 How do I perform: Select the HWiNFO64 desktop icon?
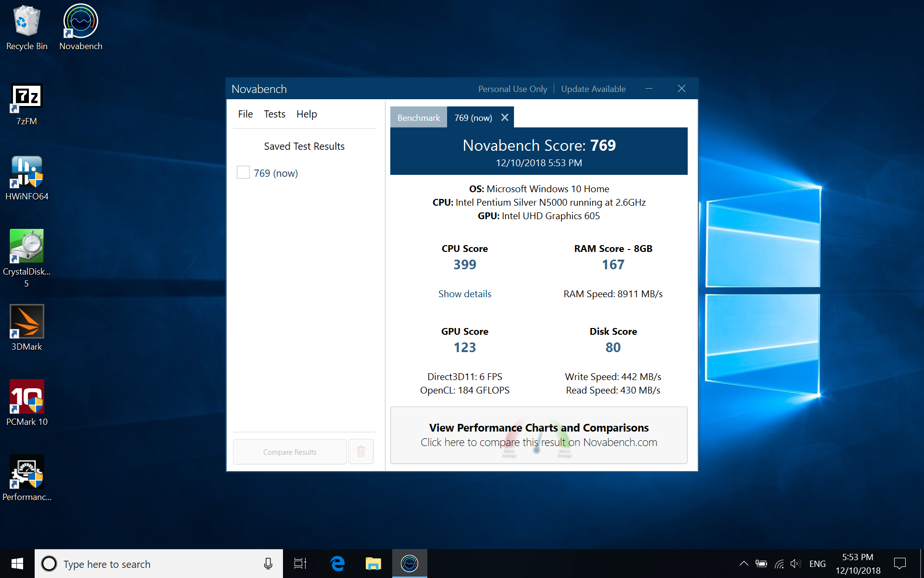click(x=27, y=179)
